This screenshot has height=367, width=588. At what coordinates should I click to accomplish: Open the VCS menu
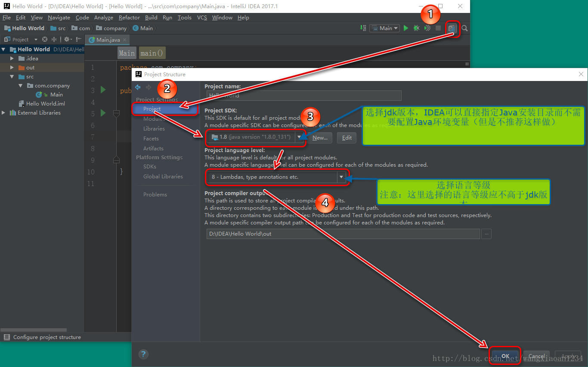coord(202,18)
